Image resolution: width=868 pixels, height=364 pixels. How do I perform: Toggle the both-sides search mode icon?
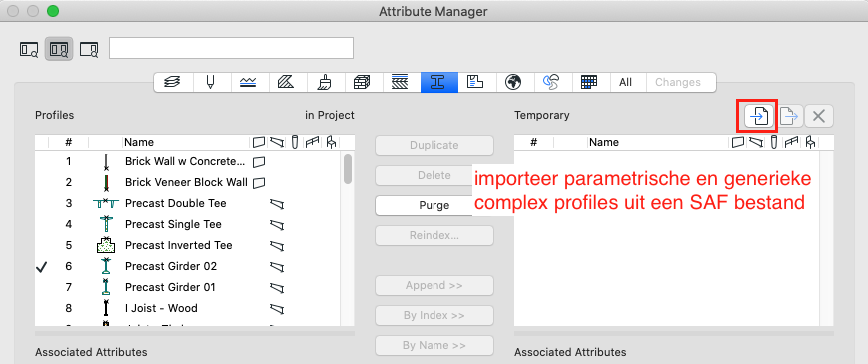tap(59, 49)
